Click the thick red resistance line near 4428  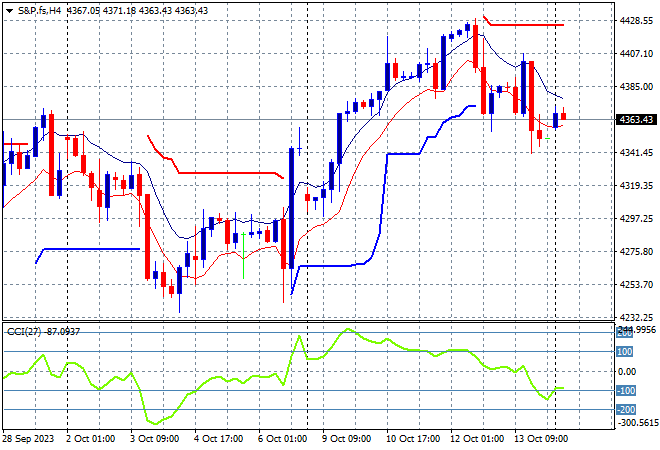click(526, 25)
